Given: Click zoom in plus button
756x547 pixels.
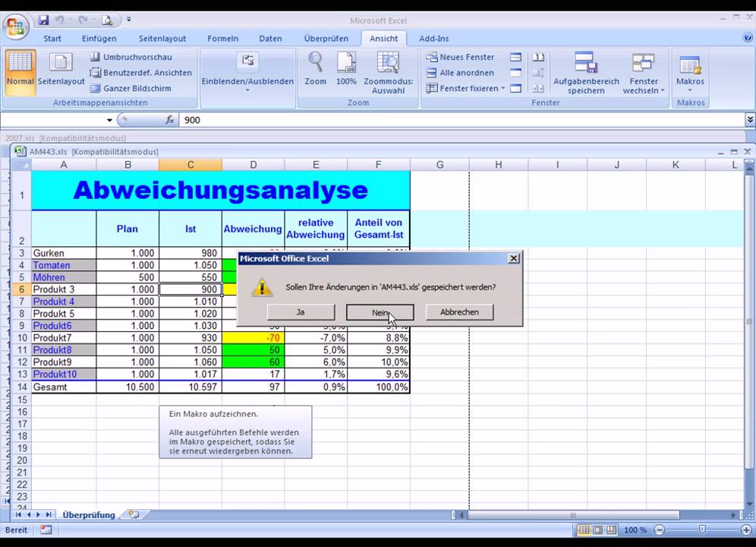Looking at the screenshot, I should [x=746, y=530].
